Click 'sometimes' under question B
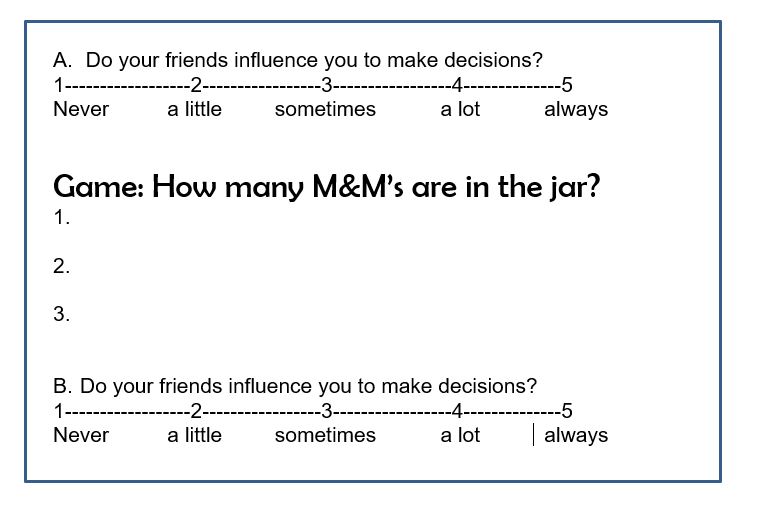Viewport: 765px width, 513px height. coord(325,435)
